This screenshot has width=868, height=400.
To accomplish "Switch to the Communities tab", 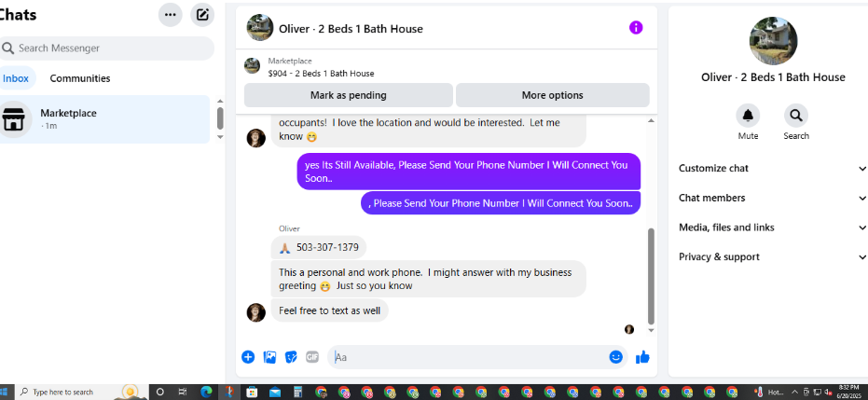I will coord(80,78).
